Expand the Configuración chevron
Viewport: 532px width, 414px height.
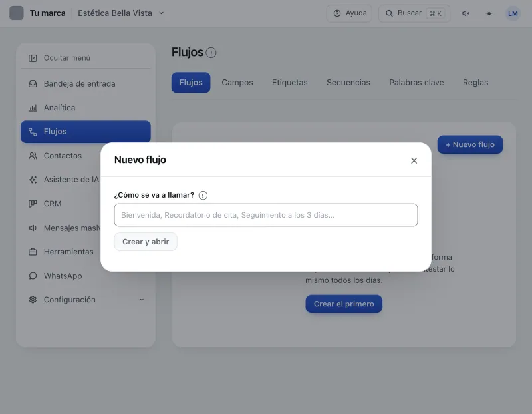pos(142,300)
